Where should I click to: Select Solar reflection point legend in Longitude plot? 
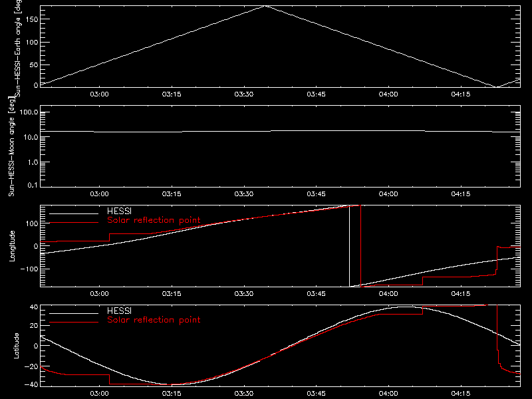point(154,220)
